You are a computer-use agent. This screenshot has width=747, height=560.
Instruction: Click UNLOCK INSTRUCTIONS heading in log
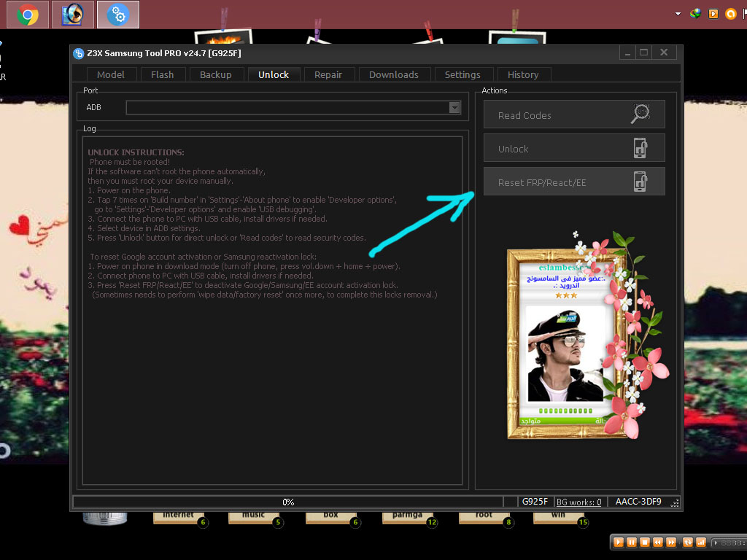(x=136, y=152)
